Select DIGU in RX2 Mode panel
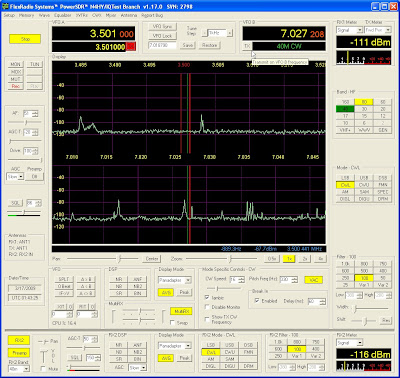The width and height of the screenshot is (400, 378). 230,366
